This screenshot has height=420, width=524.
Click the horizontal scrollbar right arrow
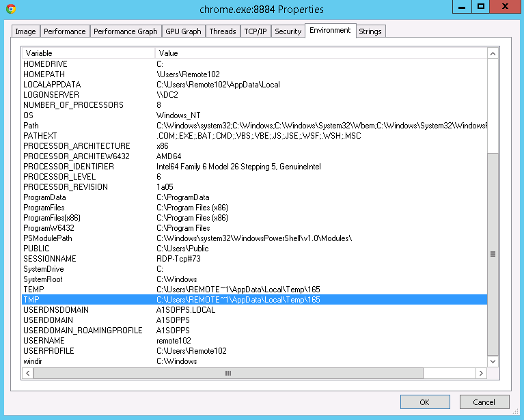482,374
